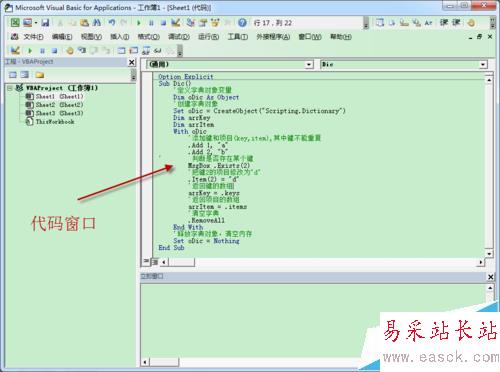The width and height of the screenshot is (500, 372).
Task: Break execution using the standard toolbar pause
Action: click(151, 23)
